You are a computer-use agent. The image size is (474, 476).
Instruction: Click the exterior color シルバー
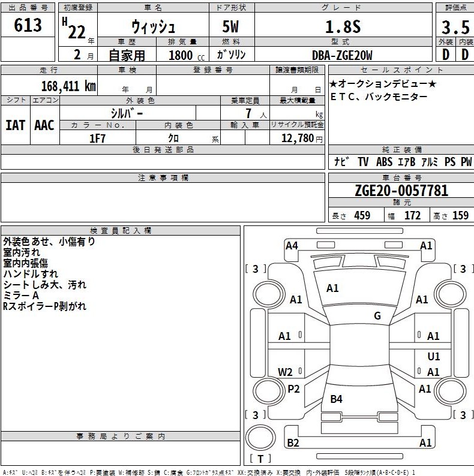(127, 113)
